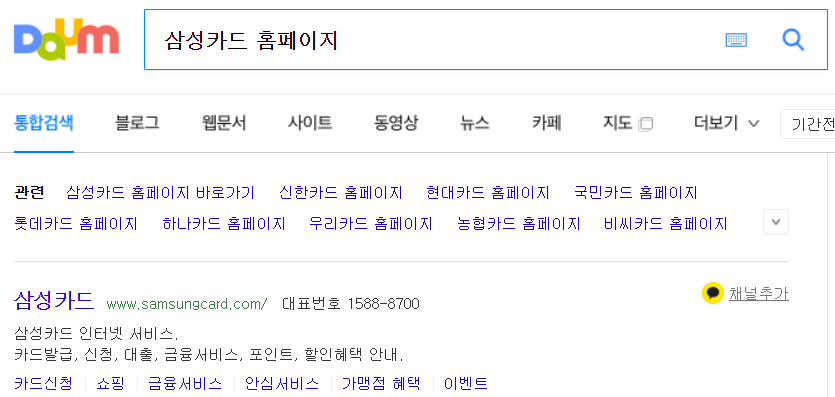Click the KakaoTalk channel icon
This screenshot has height=397, width=835.
pyautogui.click(x=713, y=293)
